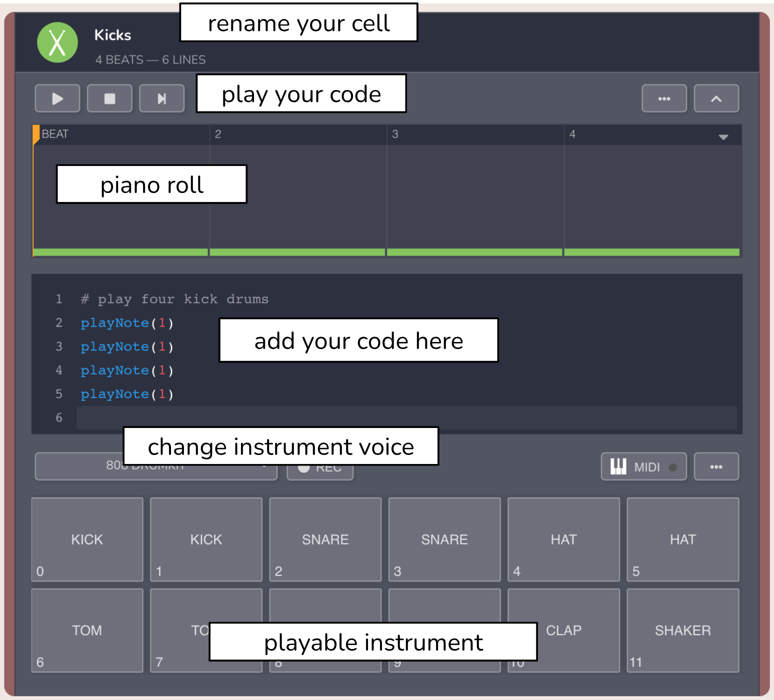Toggle the MIDI input button
The image size is (774, 700).
click(x=643, y=467)
